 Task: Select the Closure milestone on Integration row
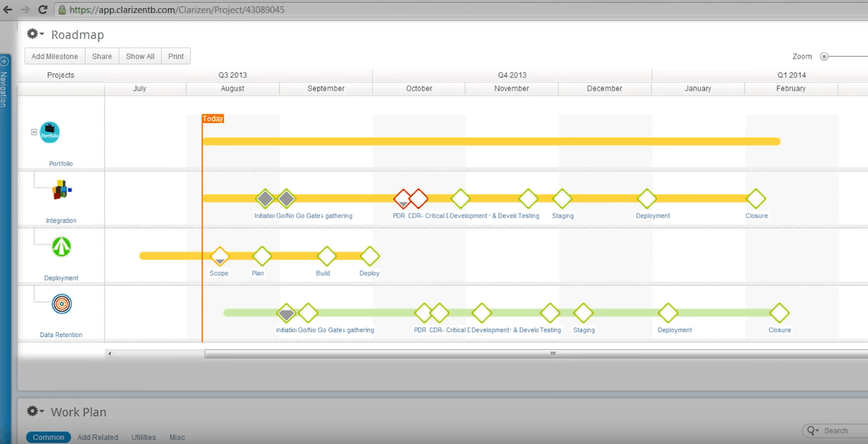[755, 199]
